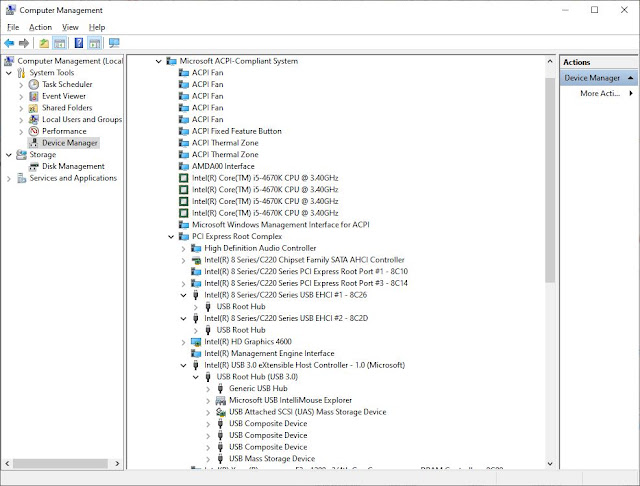Image resolution: width=640 pixels, height=486 pixels.
Task: Click the Services and Applications icon
Action: point(21,178)
